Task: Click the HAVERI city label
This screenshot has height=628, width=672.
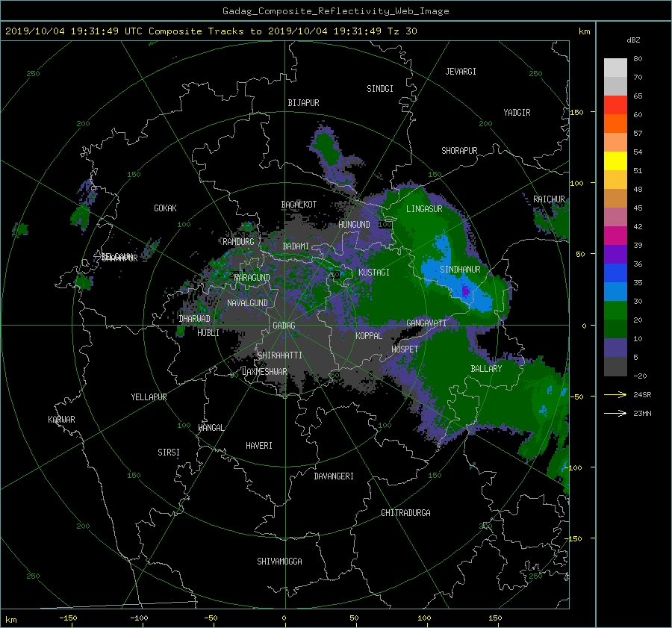Action: pos(259,446)
